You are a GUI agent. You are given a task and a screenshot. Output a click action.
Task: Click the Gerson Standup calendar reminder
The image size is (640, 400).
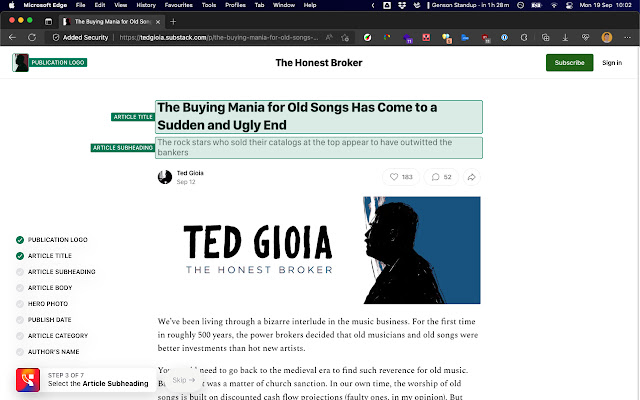click(x=468, y=5)
